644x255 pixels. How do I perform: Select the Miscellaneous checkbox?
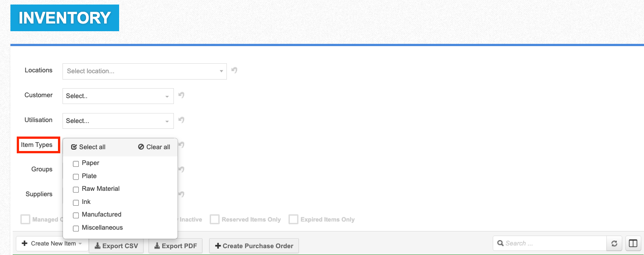[x=76, y=228]
